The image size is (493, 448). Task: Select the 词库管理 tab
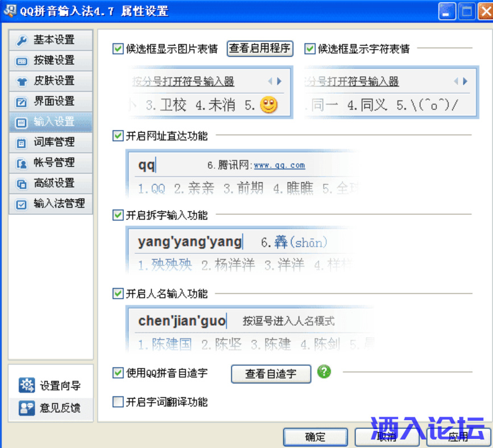[51, 143]
